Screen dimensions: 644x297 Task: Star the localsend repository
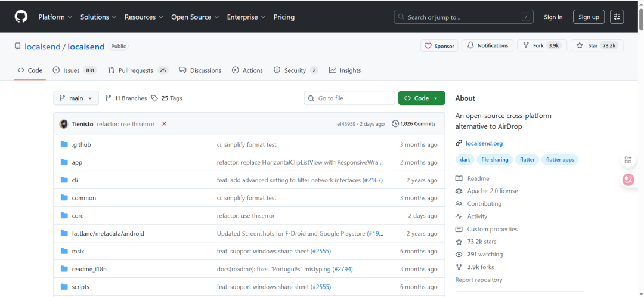pos(597,45)
